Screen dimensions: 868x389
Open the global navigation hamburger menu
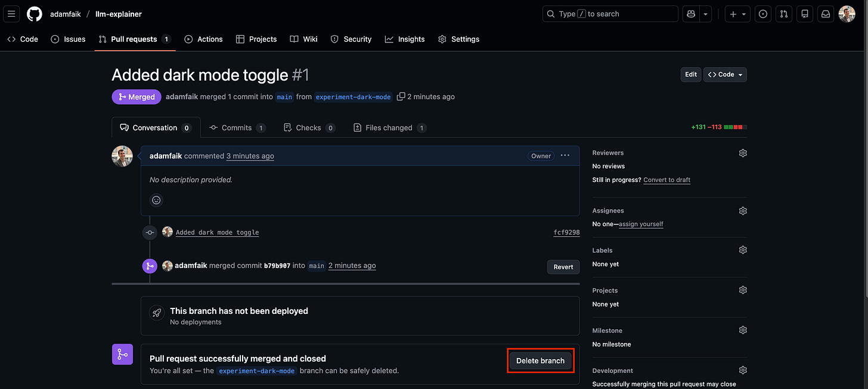(11, 14)
